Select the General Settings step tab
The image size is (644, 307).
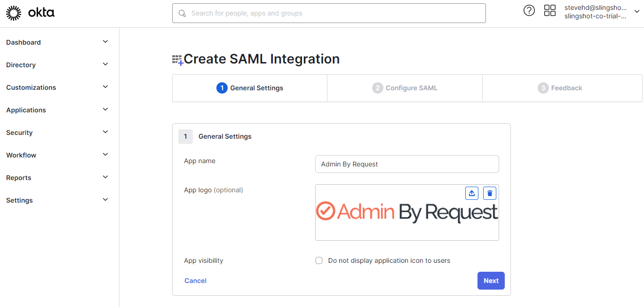point(250,88)
